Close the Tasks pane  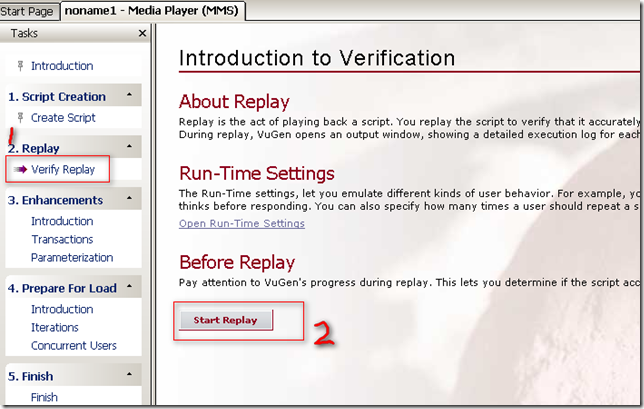143,33
